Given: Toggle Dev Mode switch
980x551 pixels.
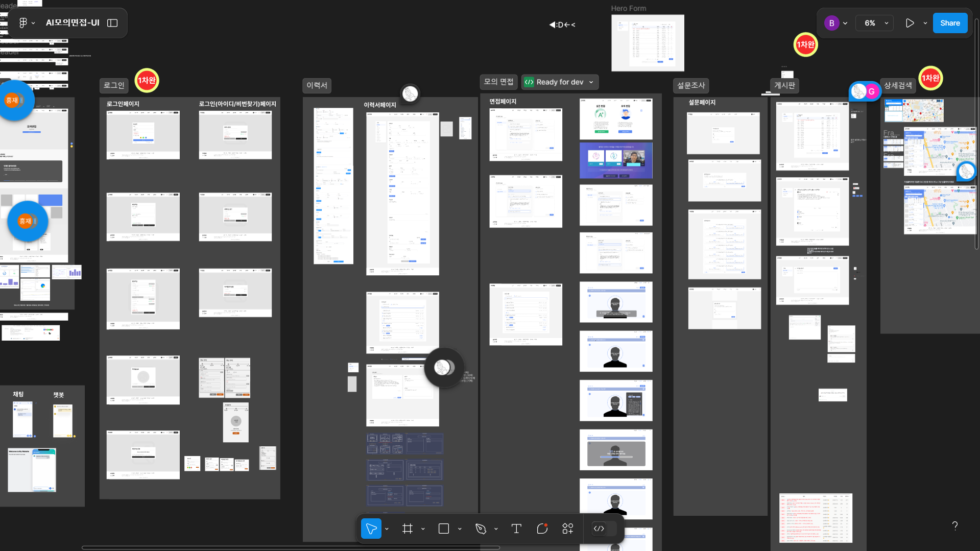Looking at the screenshot, I should (600, 529).
